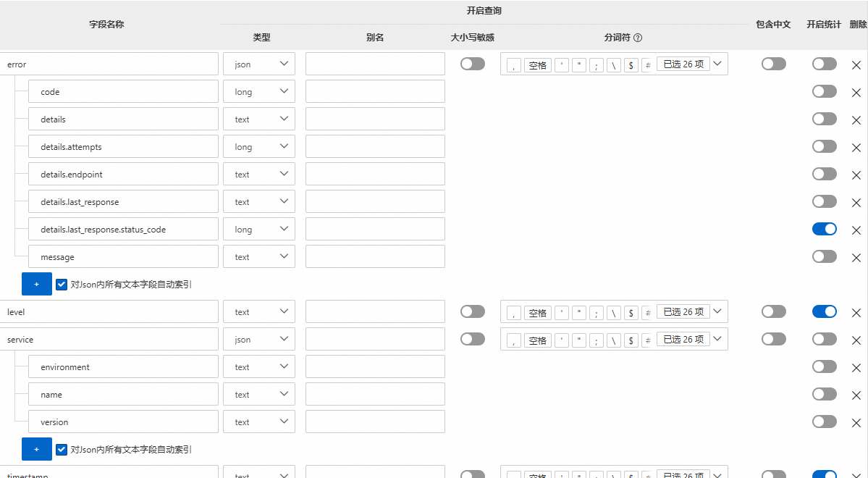Remove the code sub-field
The width and height of the screenshot is (868, 478).
tap(856, 93)
